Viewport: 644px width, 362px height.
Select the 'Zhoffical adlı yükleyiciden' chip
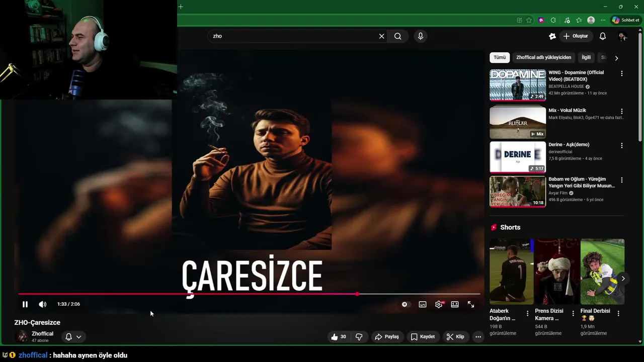point(544,57)
